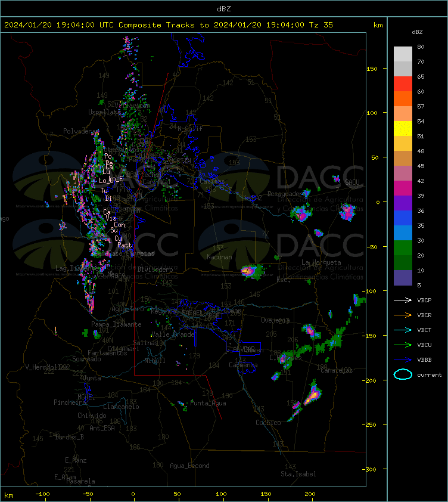
Task: Select the bright green 30 dBZ swatch
Action: click(x=403, y=247)
